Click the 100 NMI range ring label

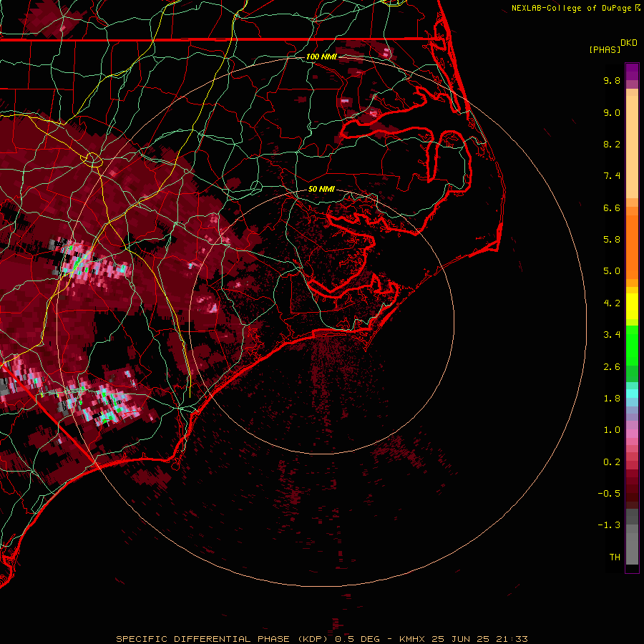(x=321, y=57)
